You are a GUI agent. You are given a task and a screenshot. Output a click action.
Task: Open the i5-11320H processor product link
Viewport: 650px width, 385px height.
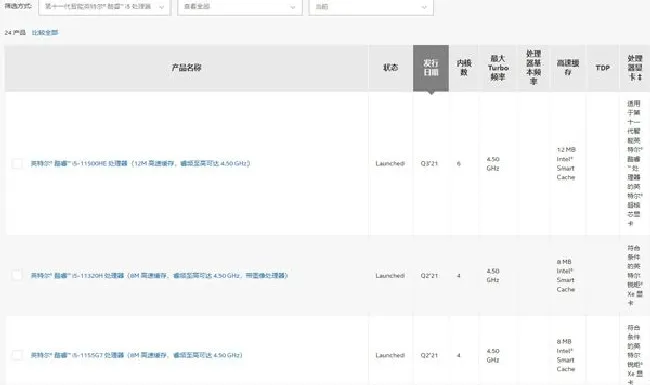coord(159,275)
